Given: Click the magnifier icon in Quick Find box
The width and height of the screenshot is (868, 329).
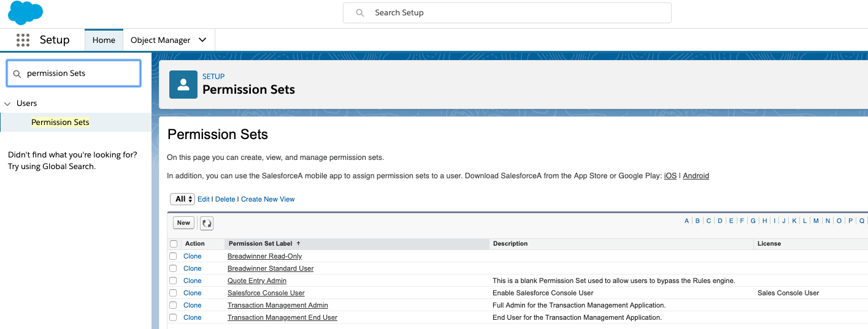Looking at the screenshot, I should [17, 74].
